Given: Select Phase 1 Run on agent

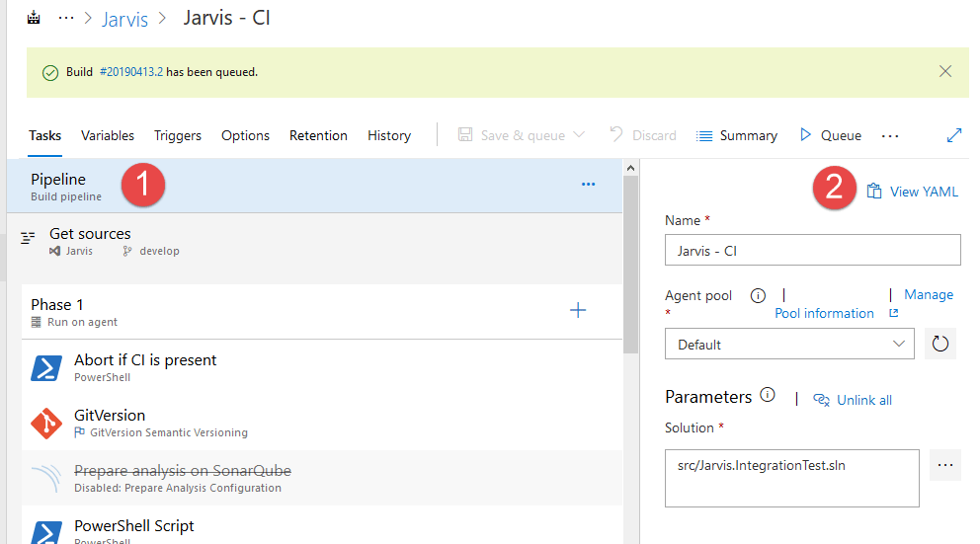Looking at the screenshot, I should pos(322,312).
